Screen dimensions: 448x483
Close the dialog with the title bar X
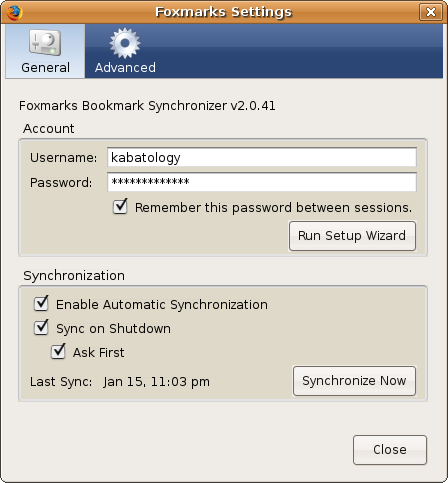click(x=431, y=12)
